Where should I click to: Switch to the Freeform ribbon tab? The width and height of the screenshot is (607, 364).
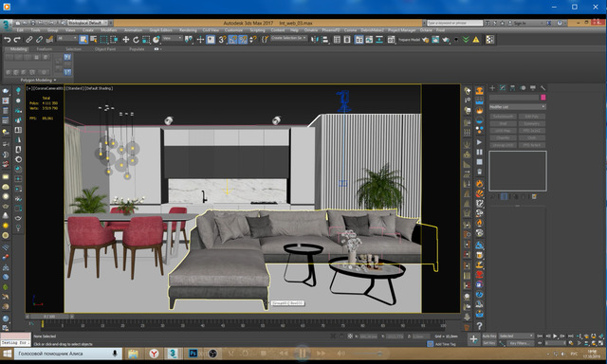pyautogui.click(x=45, y=49)
